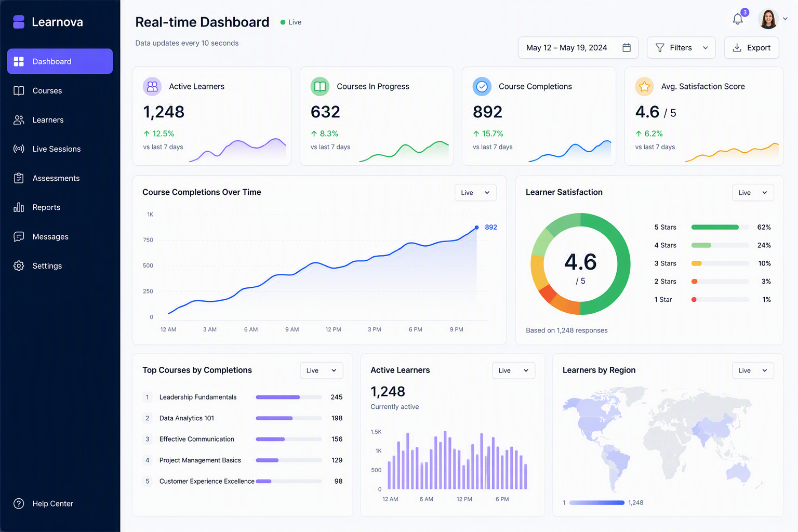Click the 4 Stars progress bar
The height and width of the screenshot is (532, 798).
point(720,245)
